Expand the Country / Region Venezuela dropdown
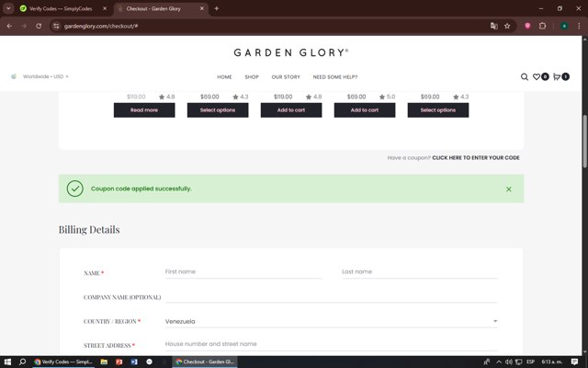This screenshot has height=368, width=588. (331, 321)
